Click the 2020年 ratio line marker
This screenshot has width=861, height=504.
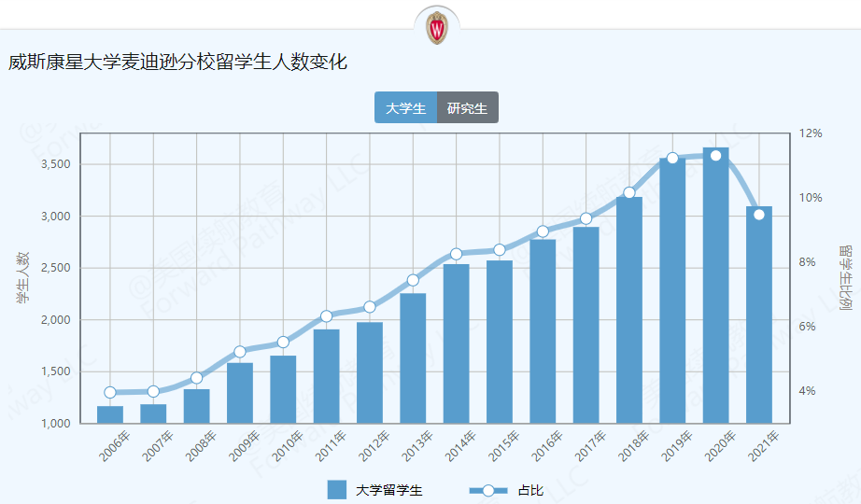click(716, 155)
